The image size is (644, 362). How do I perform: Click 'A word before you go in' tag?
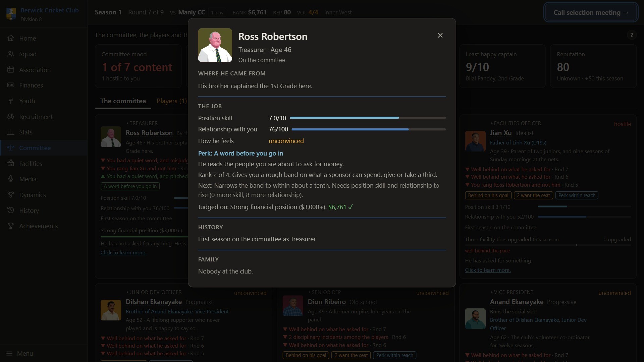130,186
